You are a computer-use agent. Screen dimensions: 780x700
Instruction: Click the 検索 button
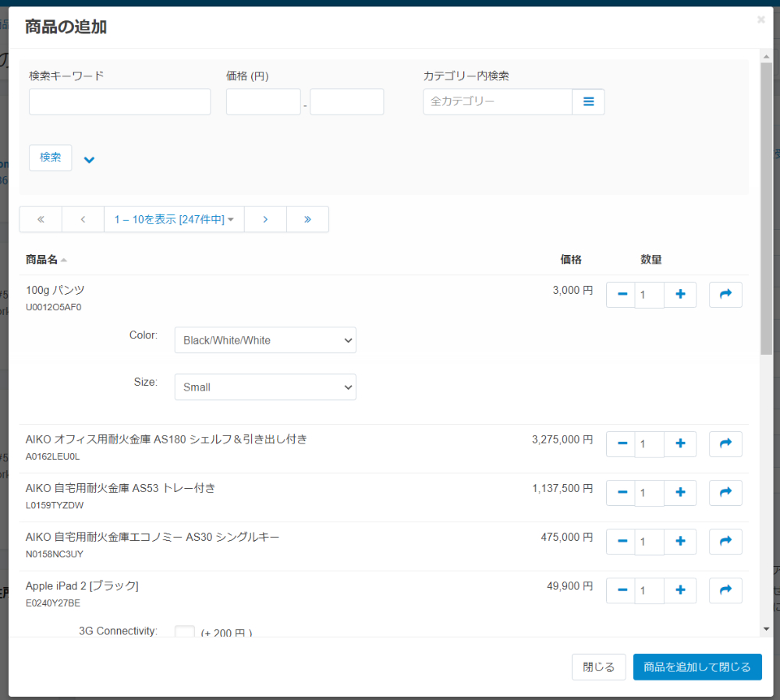(50, 157)
